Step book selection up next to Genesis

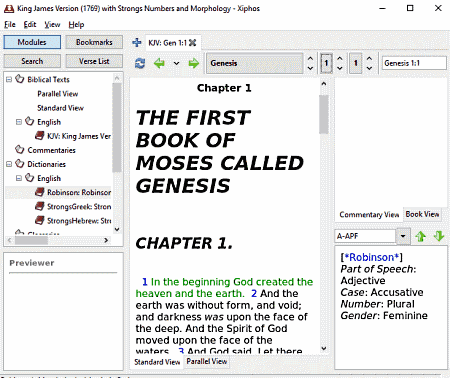(310, 58)
